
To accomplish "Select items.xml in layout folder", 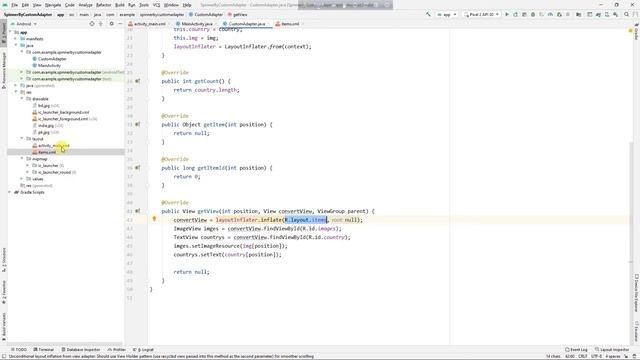I will click(x=47, y=152).
